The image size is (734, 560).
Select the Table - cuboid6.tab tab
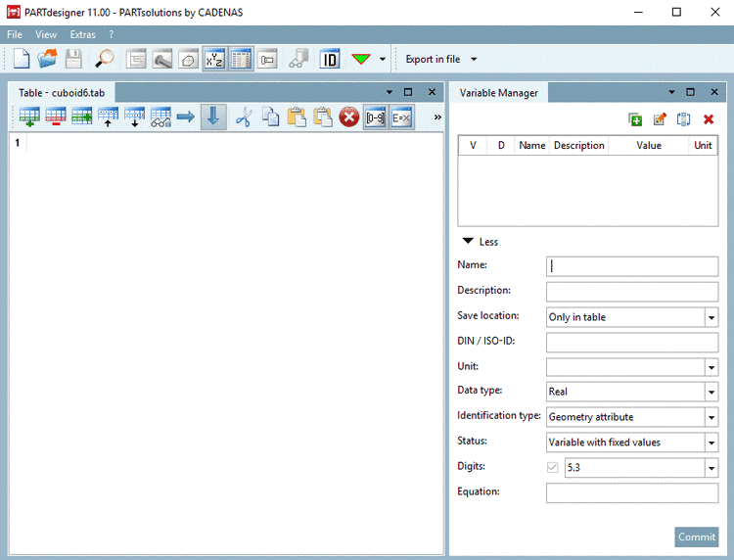pos(62,93)
